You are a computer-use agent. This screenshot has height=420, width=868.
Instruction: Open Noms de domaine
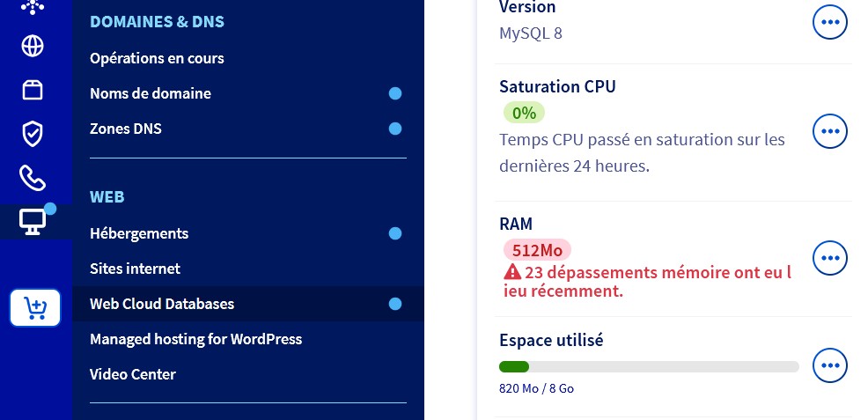coord(150,93)
